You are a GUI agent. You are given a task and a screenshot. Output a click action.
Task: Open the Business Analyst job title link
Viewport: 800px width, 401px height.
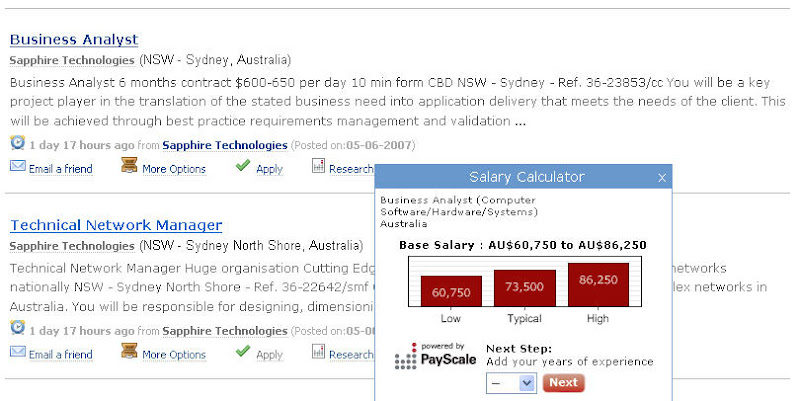(x=74, y=39)
